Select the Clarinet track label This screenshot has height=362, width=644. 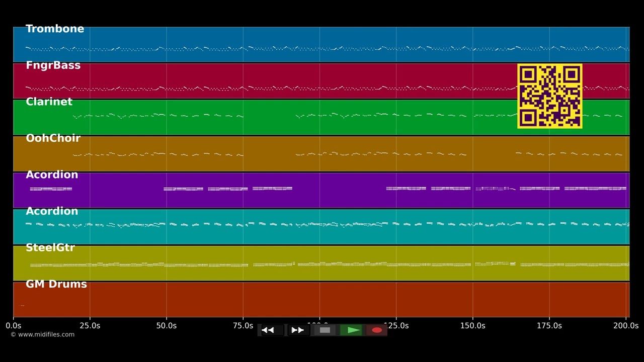pos(49,102)
